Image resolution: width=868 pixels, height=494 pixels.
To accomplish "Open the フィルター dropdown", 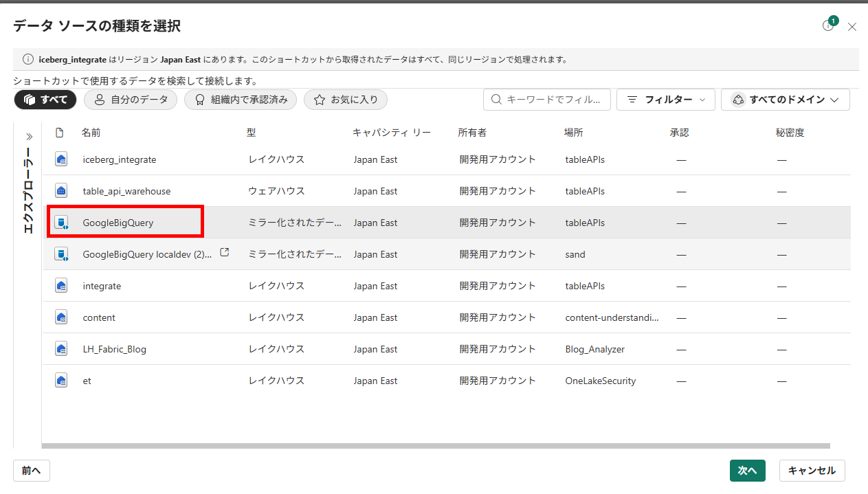I will [x=666, y=100].
